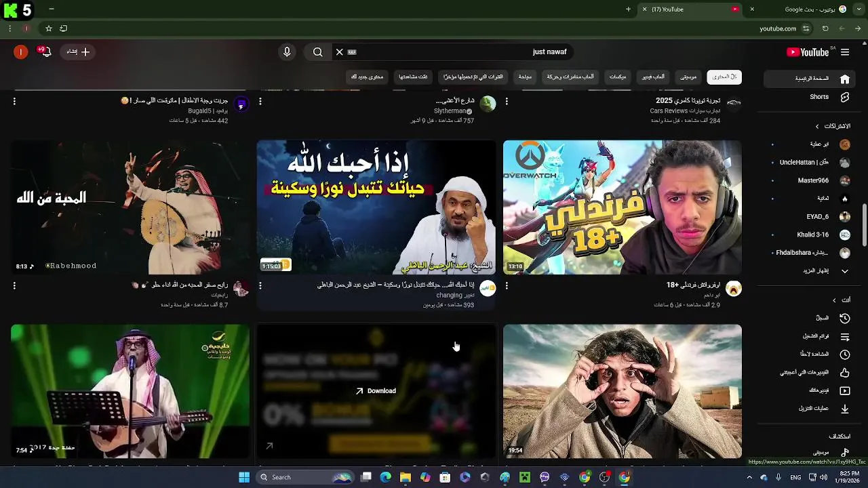Activate voice search microphone
The width and height of the screenshot is (868, 488).
coord(287,52)
